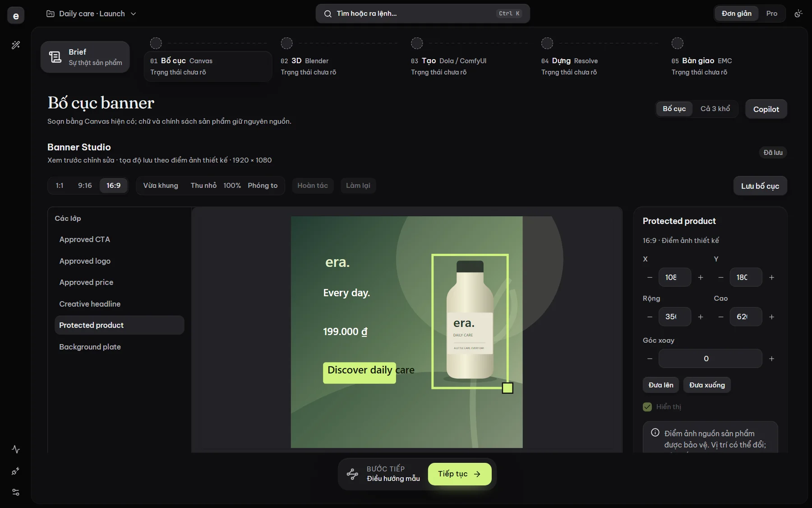Open step 02 3D Blender
Screen dimensions: 812x508
(x=338, y=66)
